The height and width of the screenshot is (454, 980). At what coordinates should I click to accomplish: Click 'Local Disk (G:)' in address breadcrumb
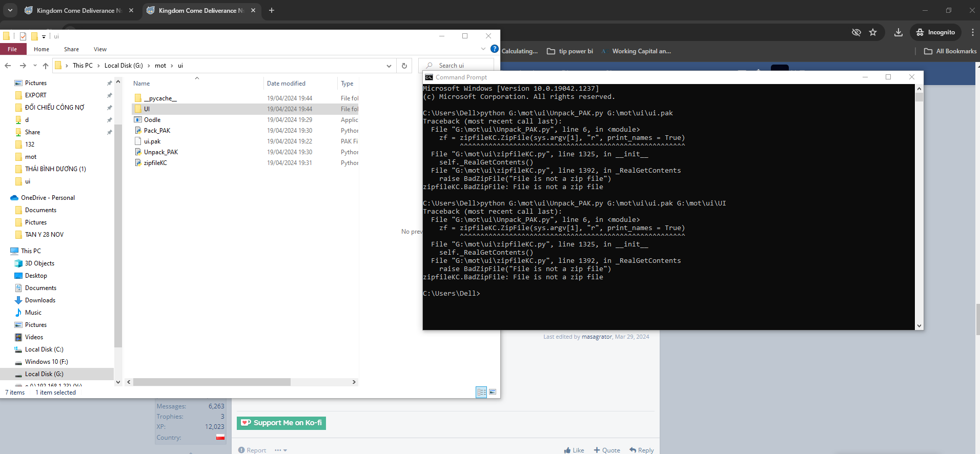click(124, 66)
